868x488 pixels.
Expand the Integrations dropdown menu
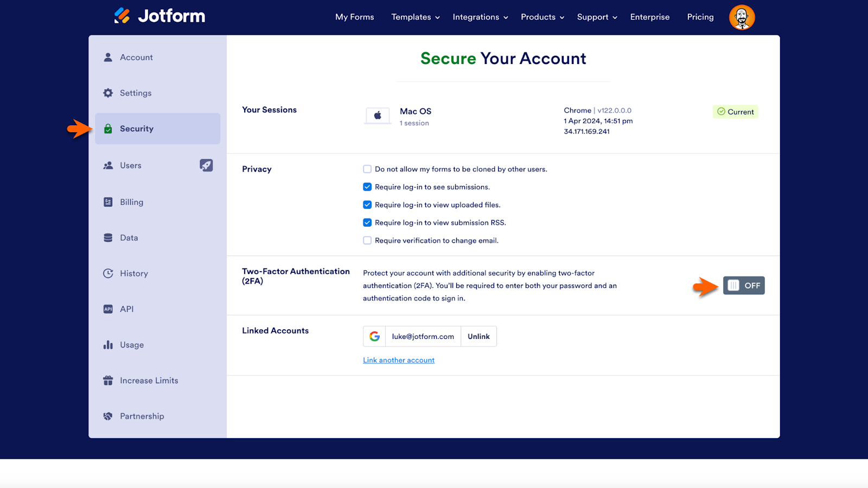point(480,17)
